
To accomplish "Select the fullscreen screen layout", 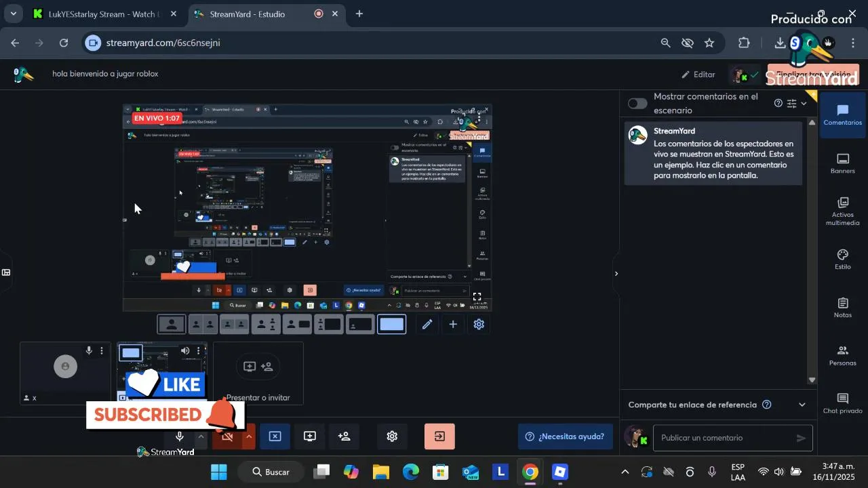I will [391, 324].
